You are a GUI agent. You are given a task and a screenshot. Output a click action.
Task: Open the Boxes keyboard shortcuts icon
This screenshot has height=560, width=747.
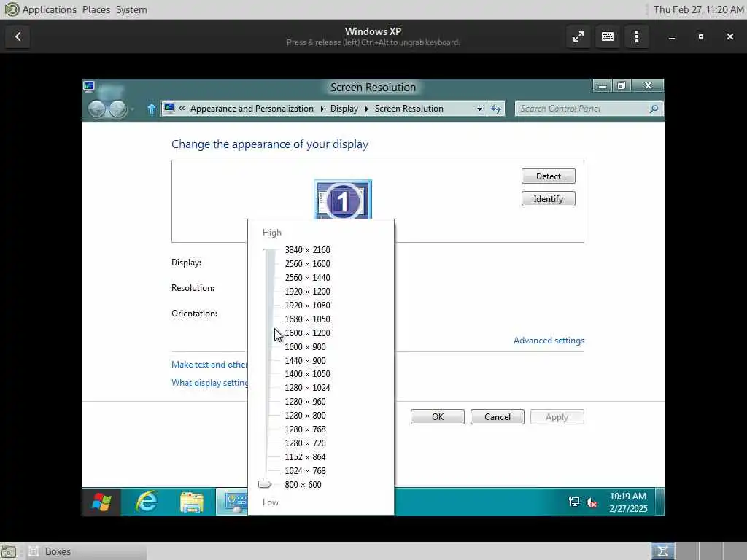point(608,36)
